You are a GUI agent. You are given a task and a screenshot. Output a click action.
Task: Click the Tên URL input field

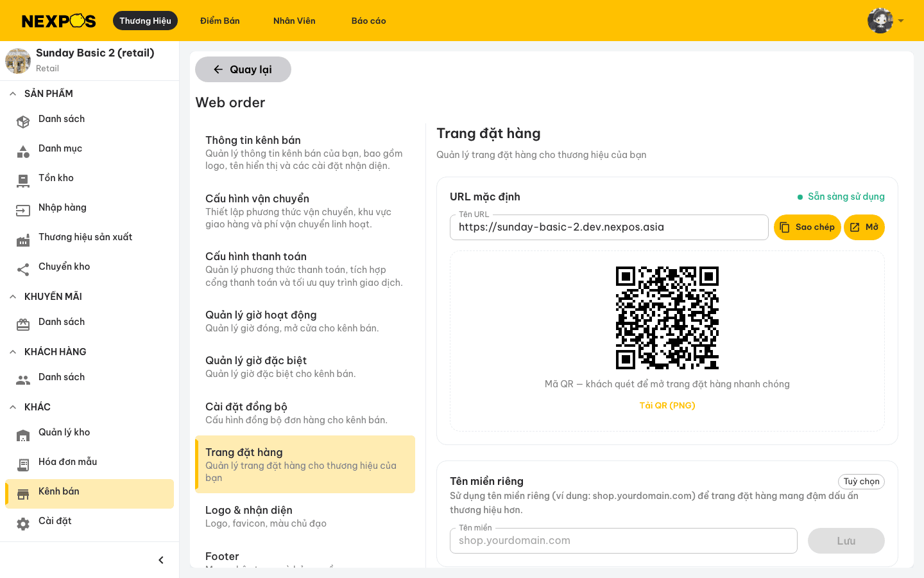(609, 227)
